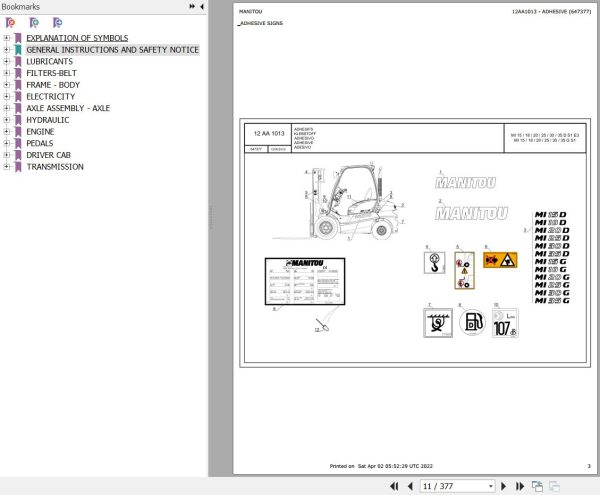Click the third bookmark toolbar icon
The image size is (600, 495).
[x=57, y=23]
